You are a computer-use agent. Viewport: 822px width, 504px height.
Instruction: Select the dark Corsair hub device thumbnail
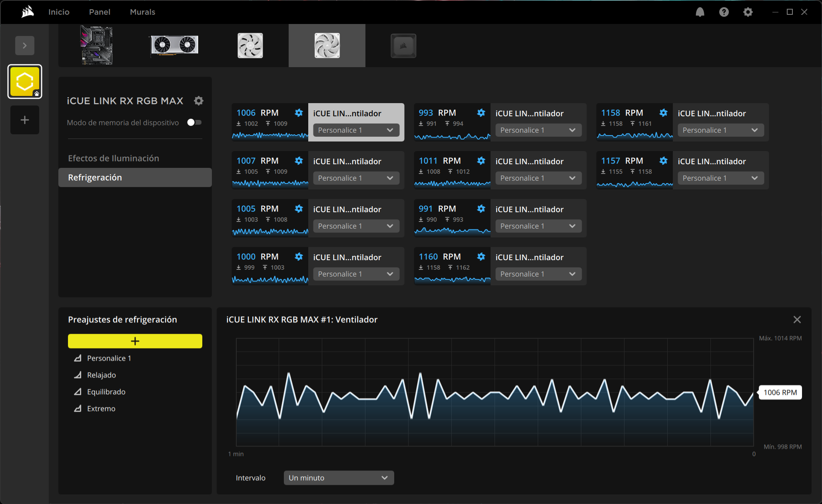coord(403,46)
